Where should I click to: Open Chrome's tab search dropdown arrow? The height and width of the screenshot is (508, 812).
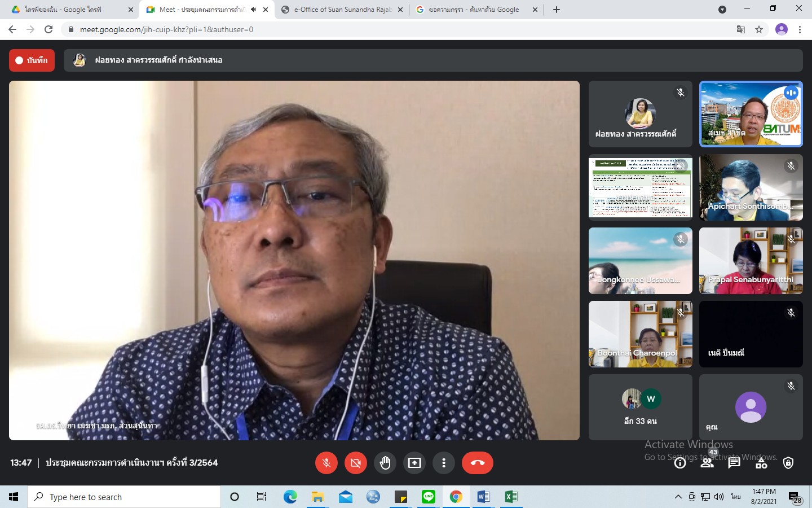[722, 10]
